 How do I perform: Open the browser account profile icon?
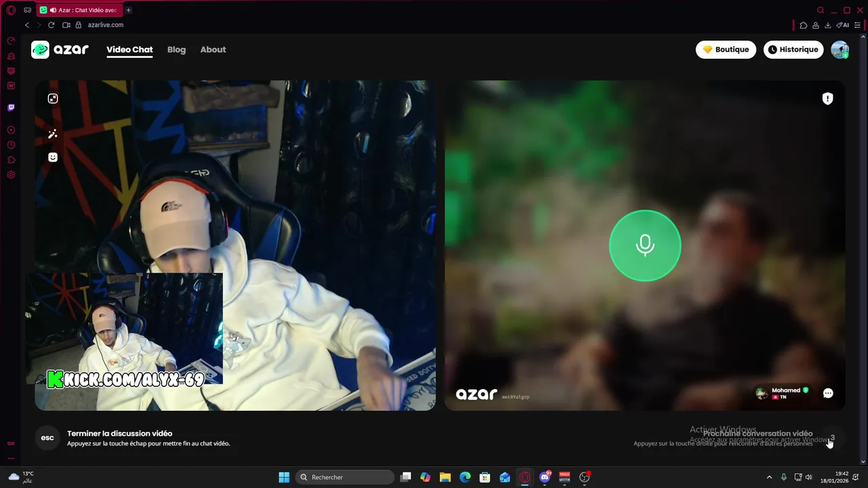816,25
